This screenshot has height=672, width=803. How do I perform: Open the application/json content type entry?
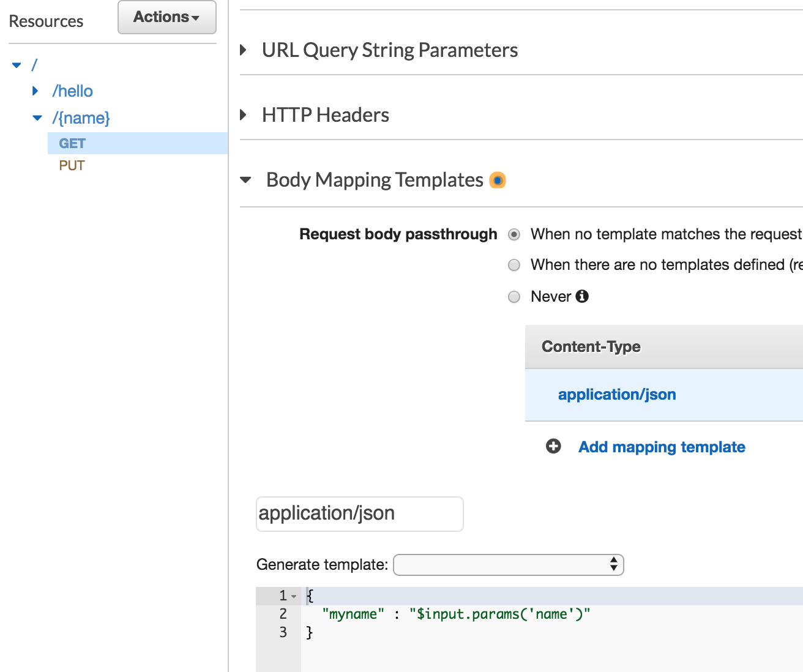point(617,395)
